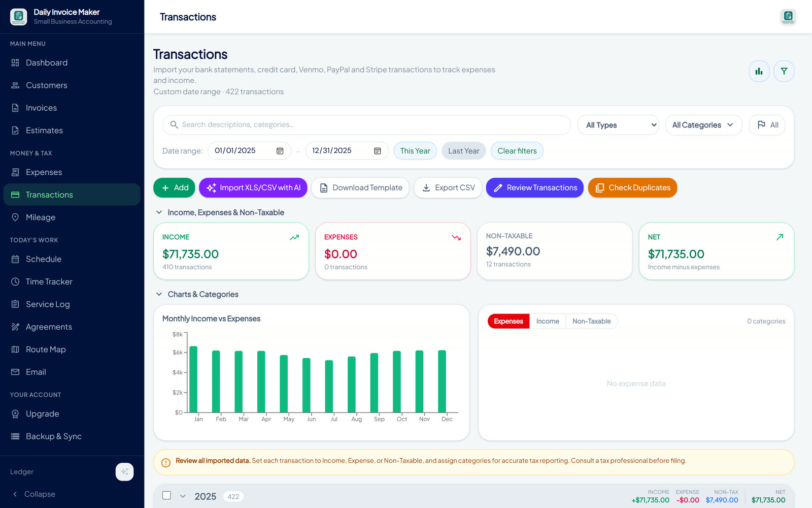Go to Customers in sidebar
812x508 pixels.
pos(72,85)
